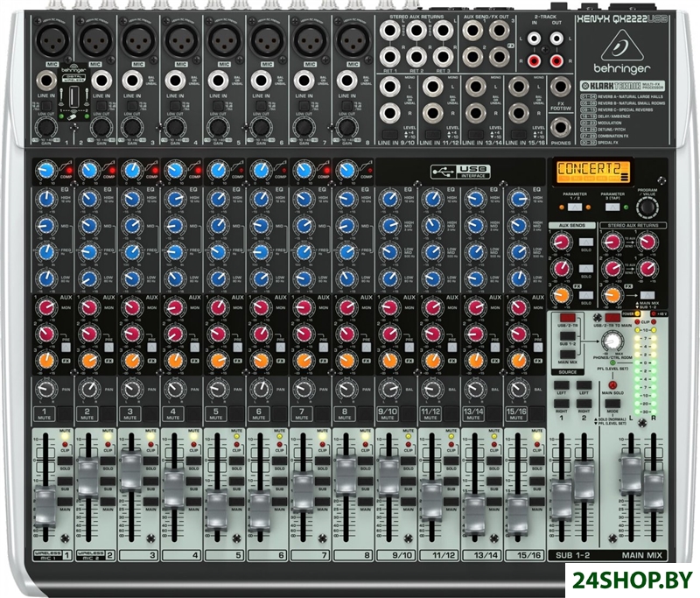Toggle the USB/2-TR TO MAIN button
Image resolution: width=700 pixels, height=598 pixels.
(x=612, y=318)
